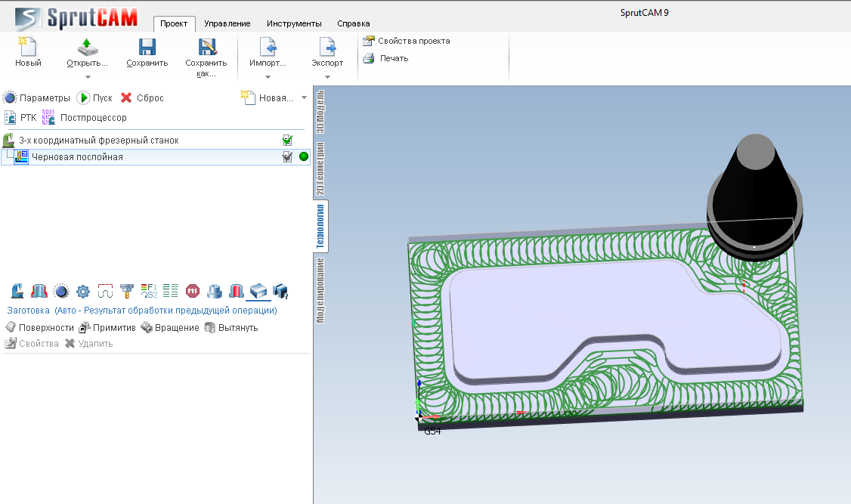The height and width of the screenshot is (504, 851).
Task: Click the Новый project icon
Action: 28,47
